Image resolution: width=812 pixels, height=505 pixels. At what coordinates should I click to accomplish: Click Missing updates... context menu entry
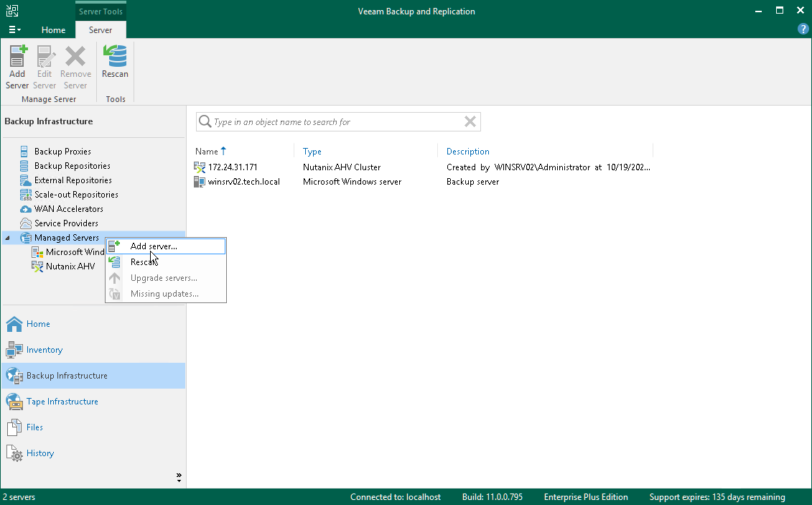[166, 294]
